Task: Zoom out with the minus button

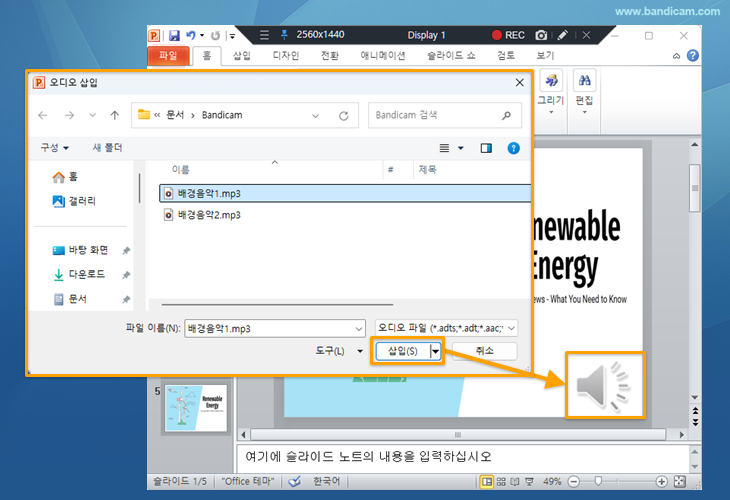Action: (574, 482)
